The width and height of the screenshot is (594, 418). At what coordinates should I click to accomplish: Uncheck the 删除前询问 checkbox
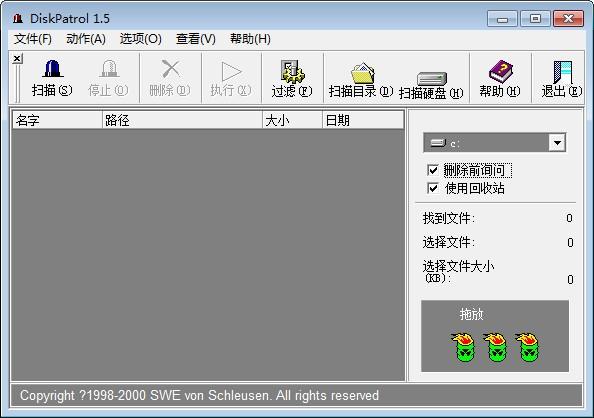[433, 170]
